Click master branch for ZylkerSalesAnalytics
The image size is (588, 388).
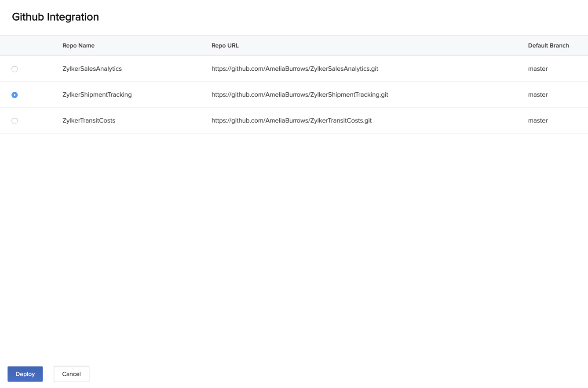[x=538, y=69]
